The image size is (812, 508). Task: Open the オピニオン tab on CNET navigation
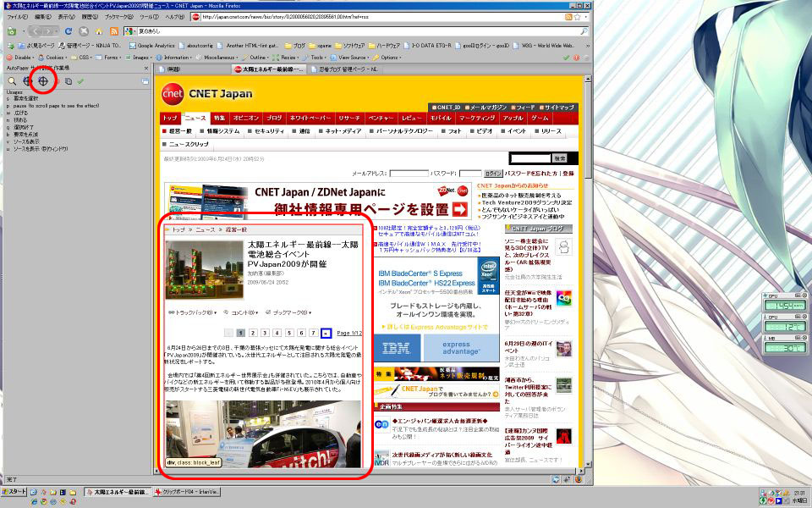click(x=245, y=119)
